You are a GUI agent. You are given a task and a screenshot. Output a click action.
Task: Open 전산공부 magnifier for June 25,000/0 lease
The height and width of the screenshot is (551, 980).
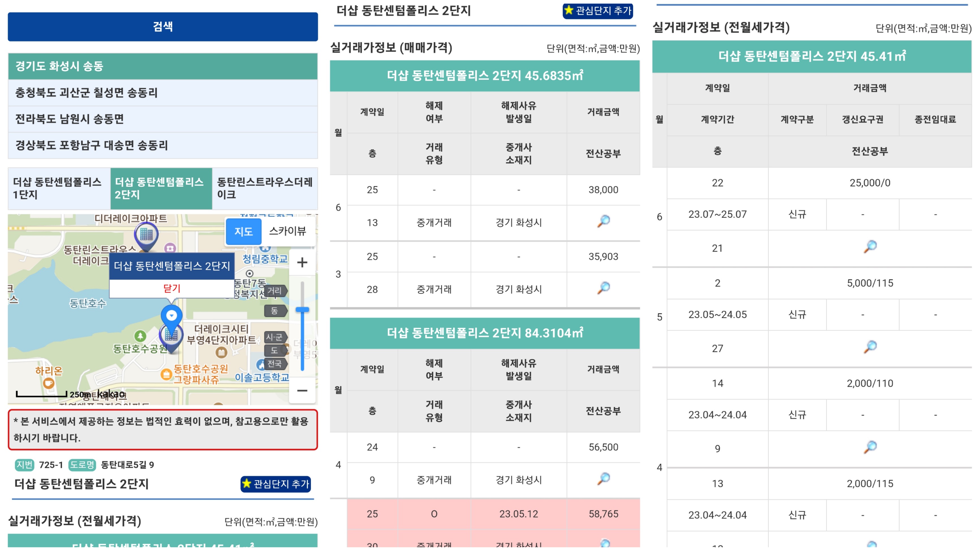point(870,247)
